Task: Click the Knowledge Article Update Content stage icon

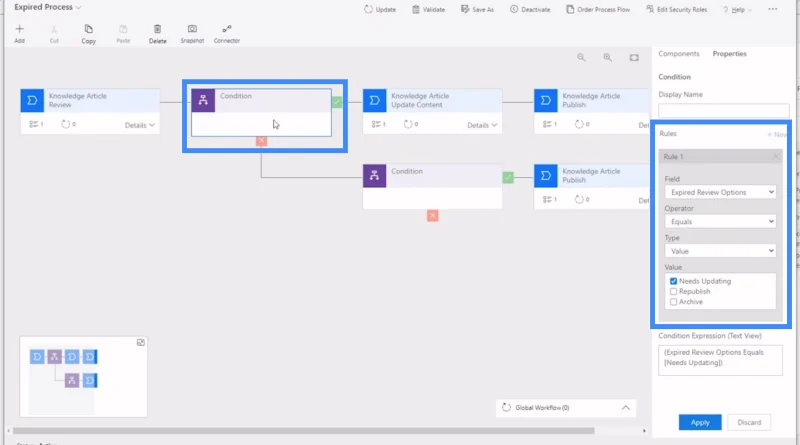Action: [x=374, y=101]
